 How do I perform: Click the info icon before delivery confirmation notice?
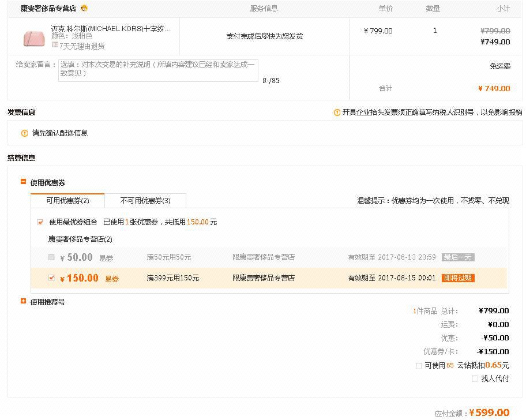click(x=24, y=133)
